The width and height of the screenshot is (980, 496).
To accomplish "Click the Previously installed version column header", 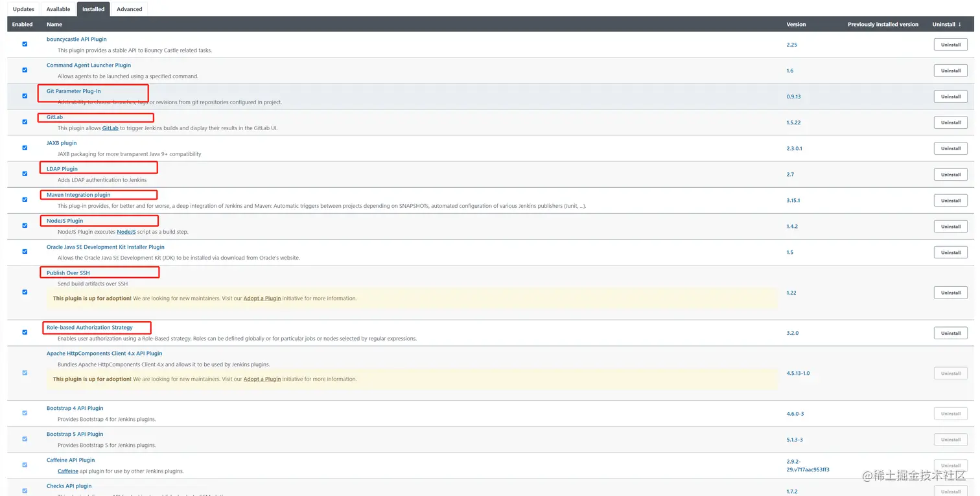I will tap(883, 24).
